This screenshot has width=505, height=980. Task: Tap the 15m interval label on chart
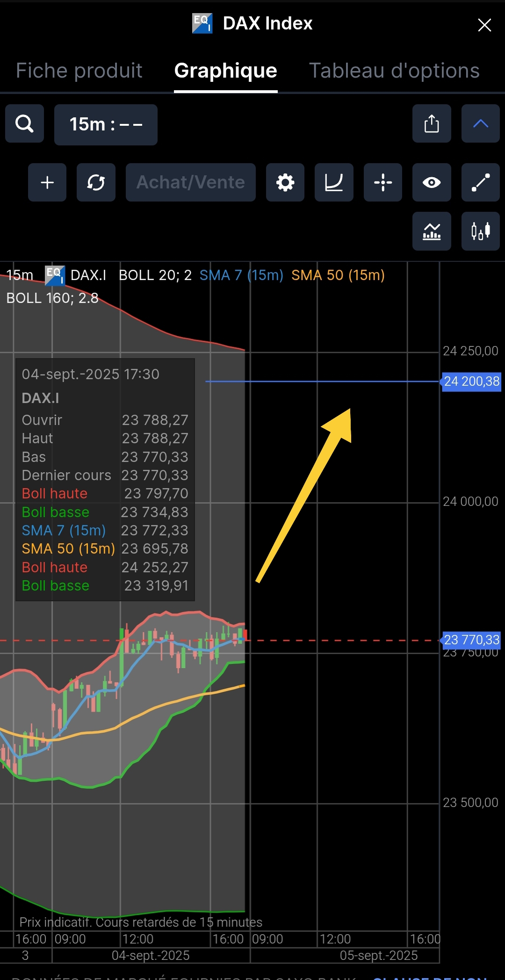20,275
